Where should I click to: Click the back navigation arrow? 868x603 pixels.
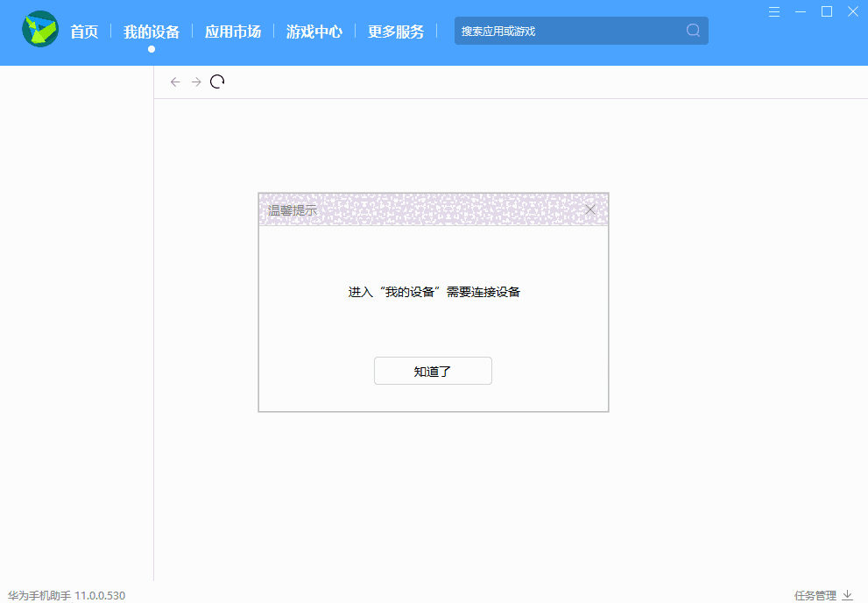(175, 82)
